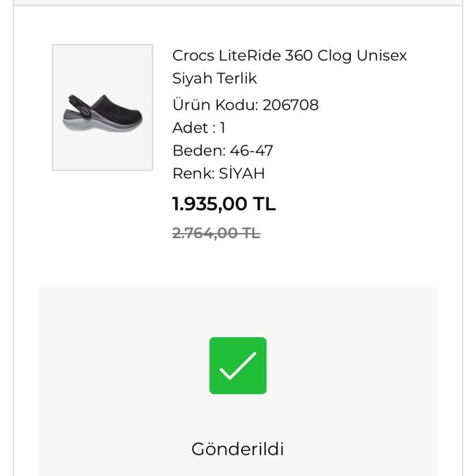Open the Crocs LiteRide 360 Clog title
476x476 pixels.
pyautogui.click(x=289, y=56)
